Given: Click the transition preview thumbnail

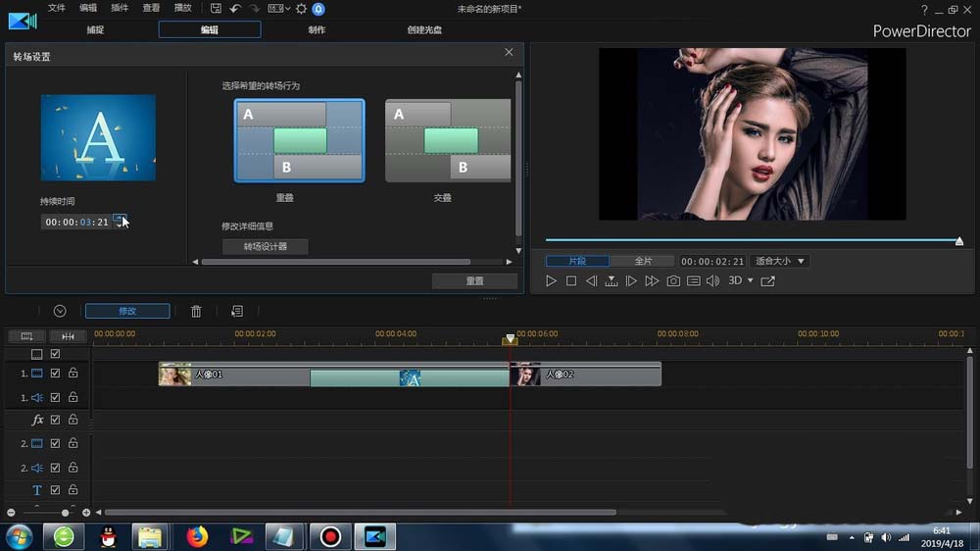Looking at the screenshot, I should coord(98,137).
